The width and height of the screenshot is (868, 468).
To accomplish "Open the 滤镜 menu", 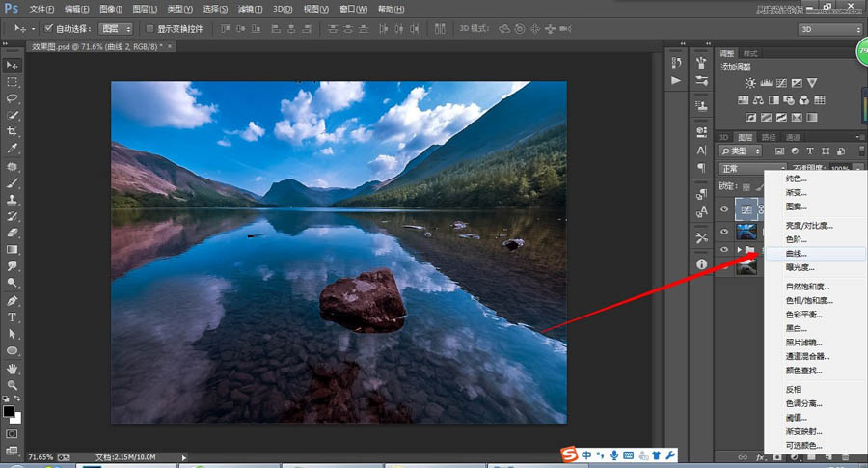I will point(250,9).
